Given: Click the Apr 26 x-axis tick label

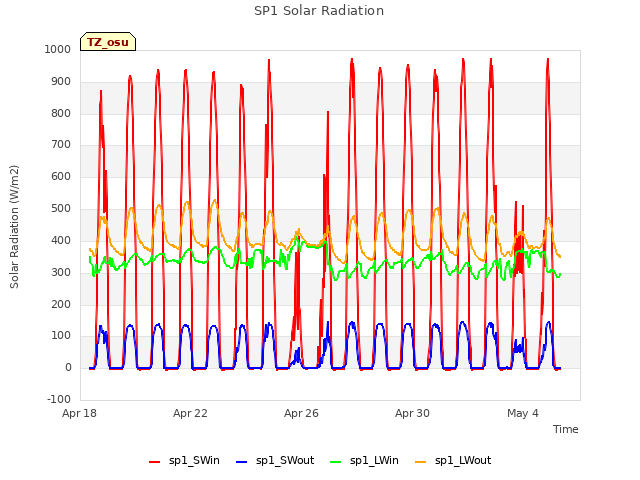Looking at the screenshot, I should (301, 413).
